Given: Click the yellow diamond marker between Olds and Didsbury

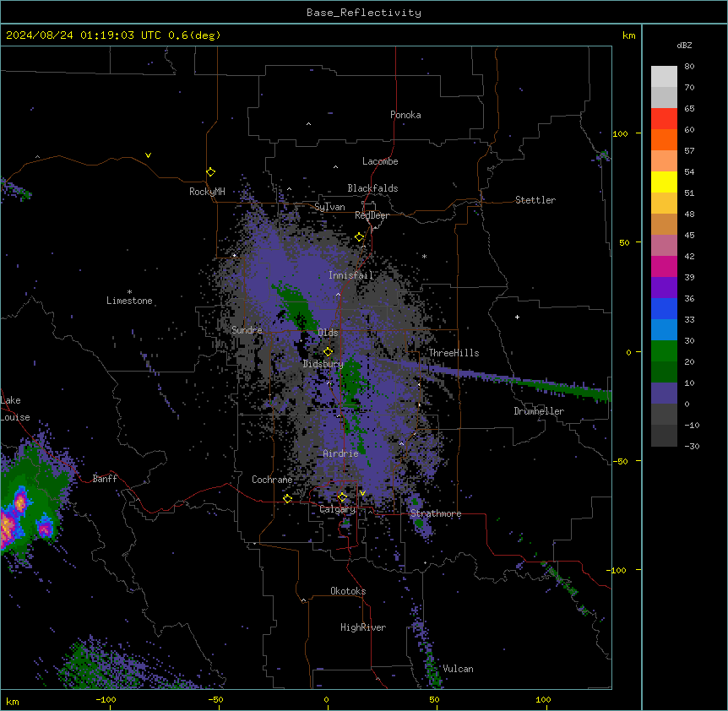Looking at the screenshot, I should click(x=328, y=352).
